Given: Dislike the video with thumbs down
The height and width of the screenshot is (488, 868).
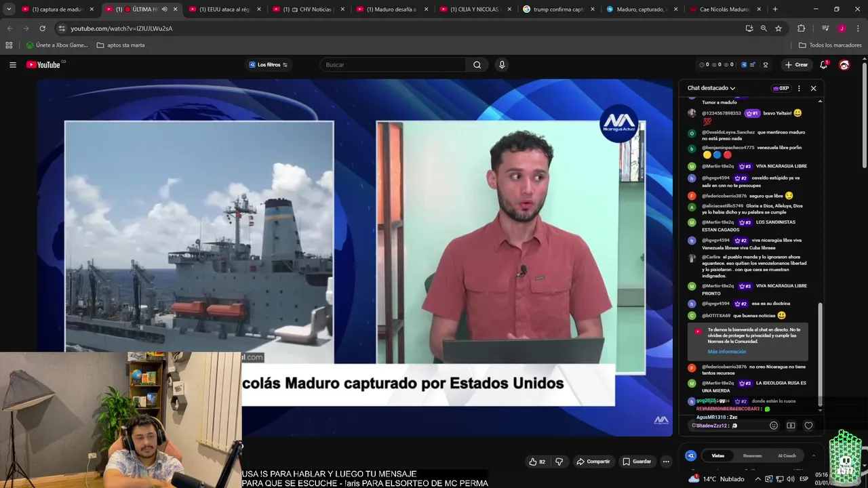Looking at the screenshot, I should [559, 462].
